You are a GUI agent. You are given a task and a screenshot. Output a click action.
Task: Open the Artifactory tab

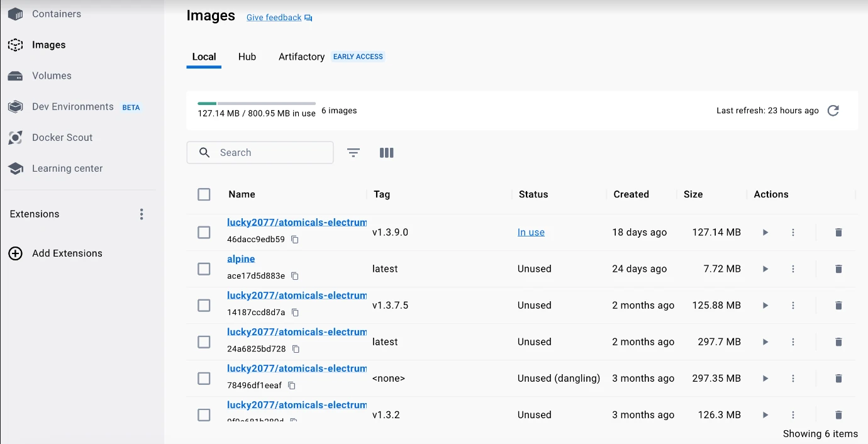[301, 57]
